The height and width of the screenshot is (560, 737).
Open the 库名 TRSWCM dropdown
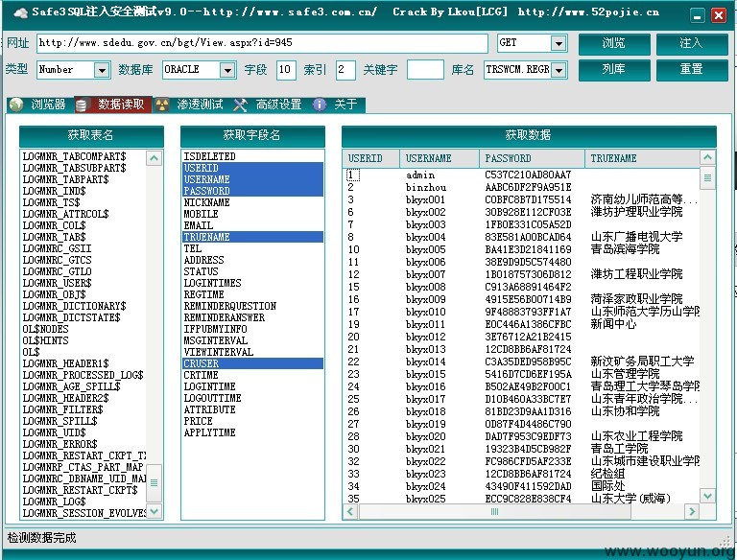[x=559, y=70]
